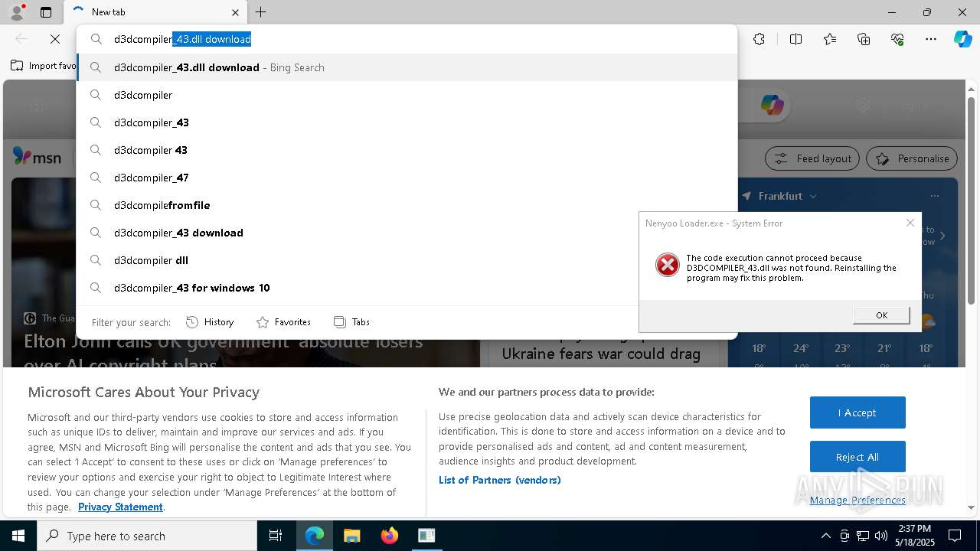
Task: Open the Manage Preferences link
Action: tap(857, 500)
